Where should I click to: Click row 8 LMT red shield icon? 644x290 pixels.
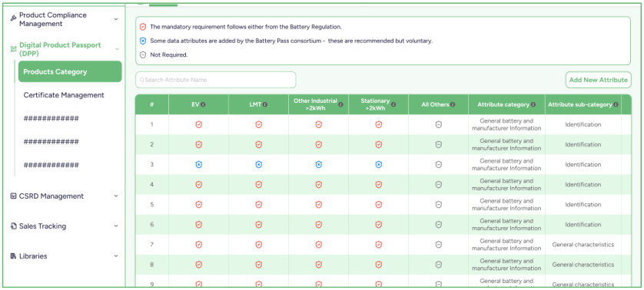(x=259, y=265)
